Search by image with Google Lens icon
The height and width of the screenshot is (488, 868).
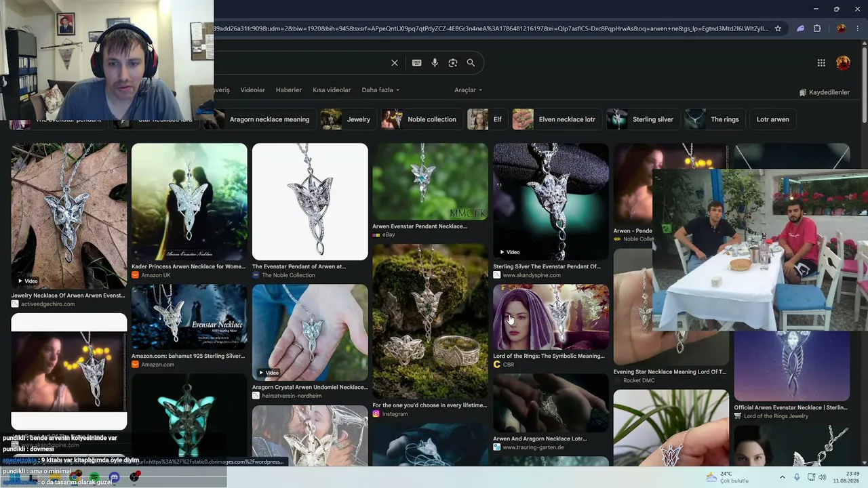tap(453, 63)
